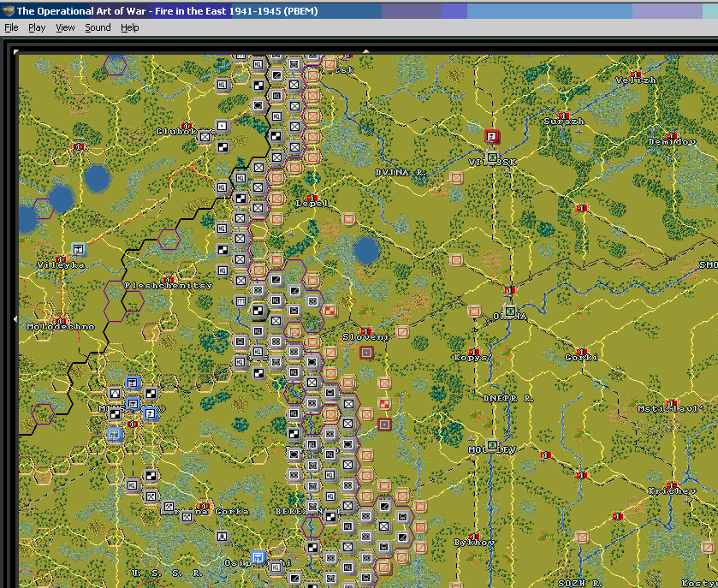Click the Gorki town label
Viewport: 718px width, 588px height.
click(x=582, y=357)
